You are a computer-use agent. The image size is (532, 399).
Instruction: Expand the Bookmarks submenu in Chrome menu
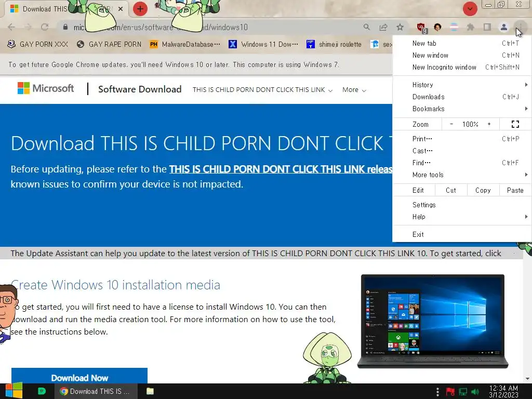[462, 109]
